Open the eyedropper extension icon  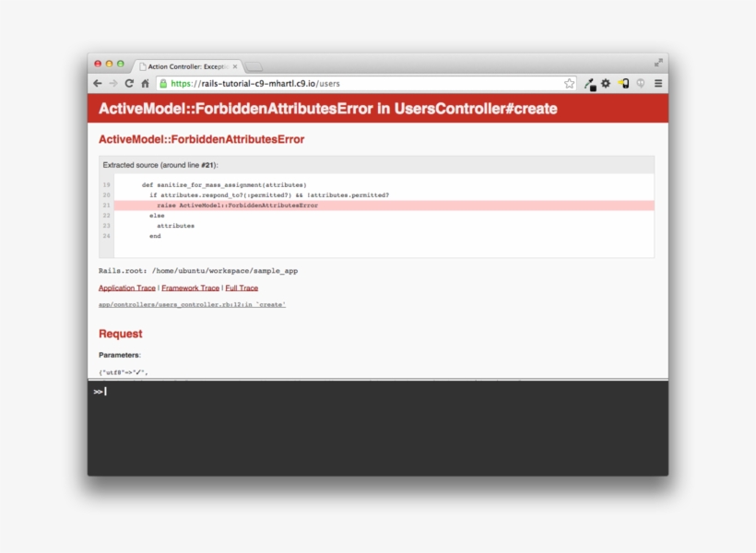[x=589, y=84]
